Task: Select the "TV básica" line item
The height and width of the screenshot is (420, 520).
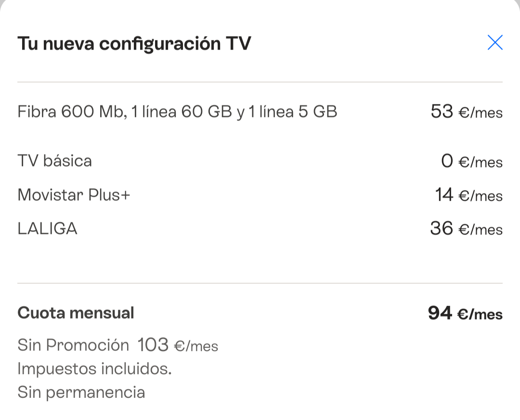Action: tap(55, 161)
